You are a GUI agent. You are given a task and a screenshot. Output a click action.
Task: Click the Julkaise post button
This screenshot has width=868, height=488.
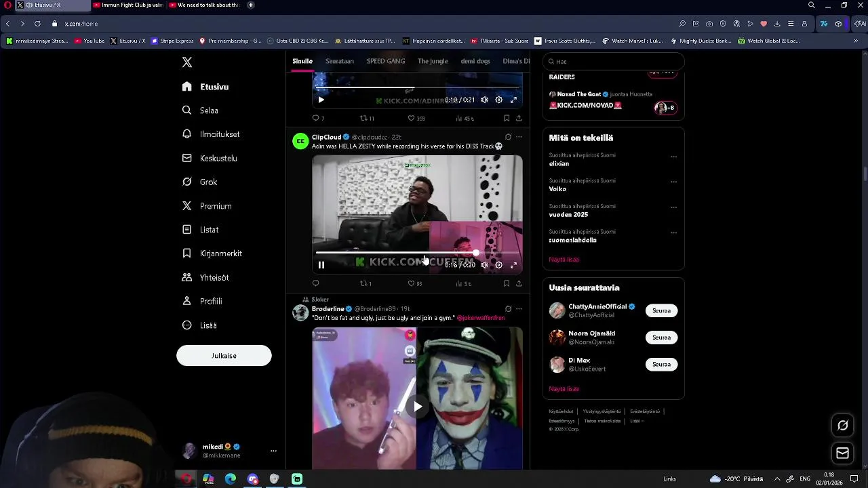[224, 356]
